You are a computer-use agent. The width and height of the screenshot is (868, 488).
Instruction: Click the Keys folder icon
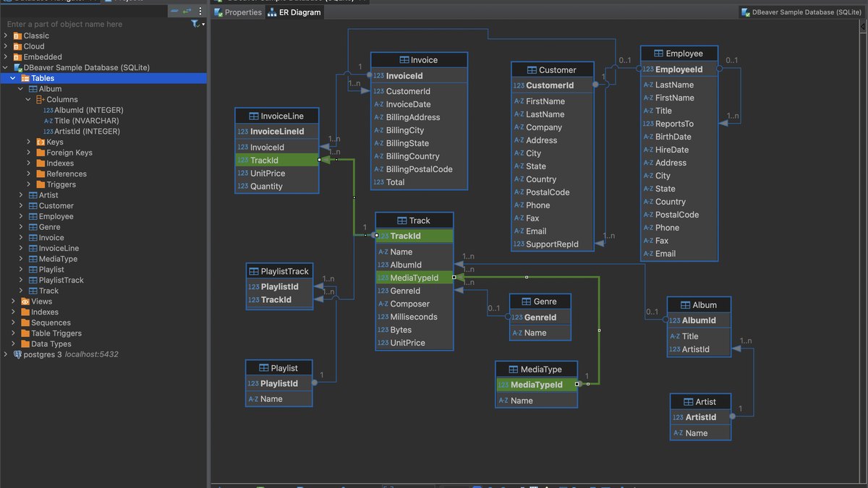[x=41, y=142]
